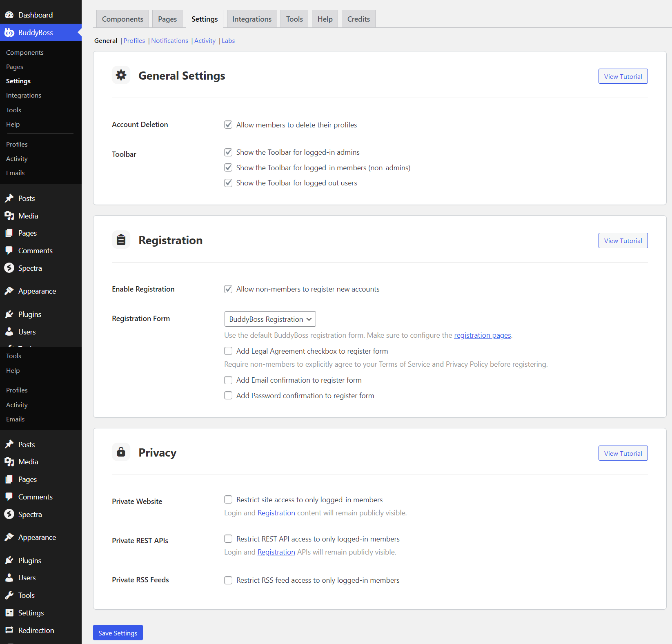Image resolution: width=672 pixels, height=644 pixels.
Task: Click View Tutorial for General Settings
Action: click(x=623, y=76)
